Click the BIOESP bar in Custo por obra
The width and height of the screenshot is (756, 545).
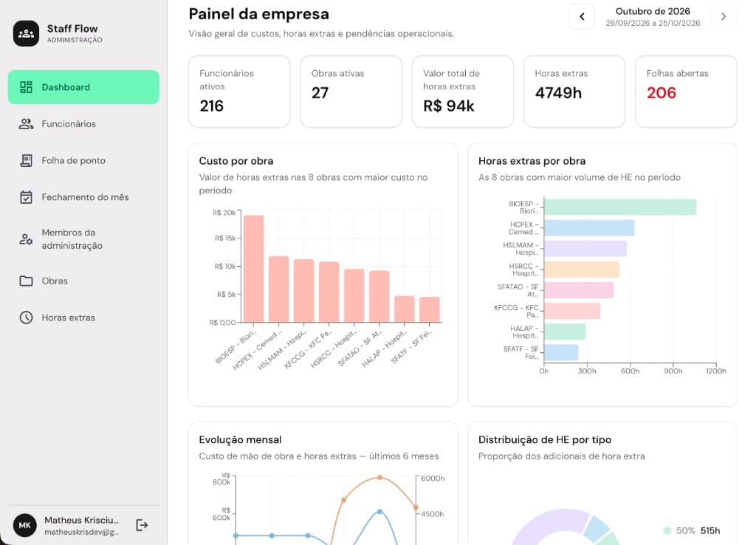click(254, 269)
